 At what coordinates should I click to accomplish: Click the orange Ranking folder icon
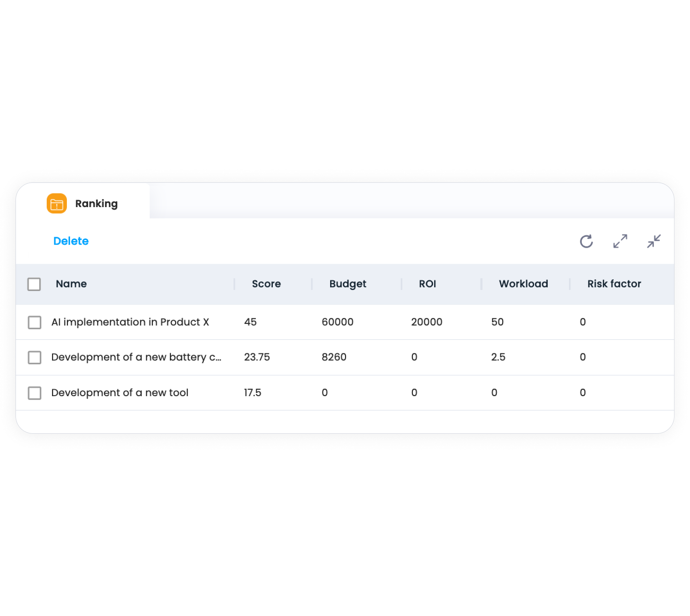(x=57, y=203)
